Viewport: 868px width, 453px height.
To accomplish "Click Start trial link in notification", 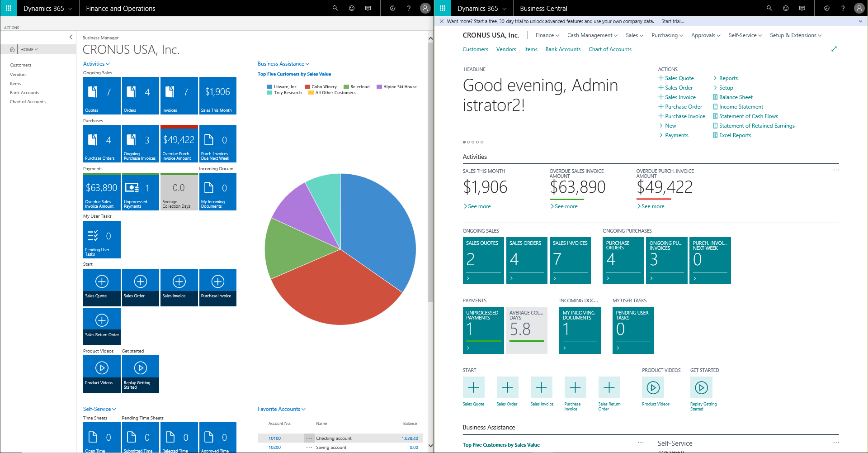I will point(672,21).
